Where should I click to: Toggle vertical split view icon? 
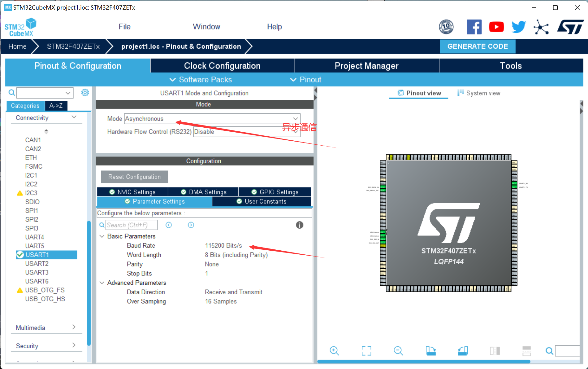(x=495, y=351)
